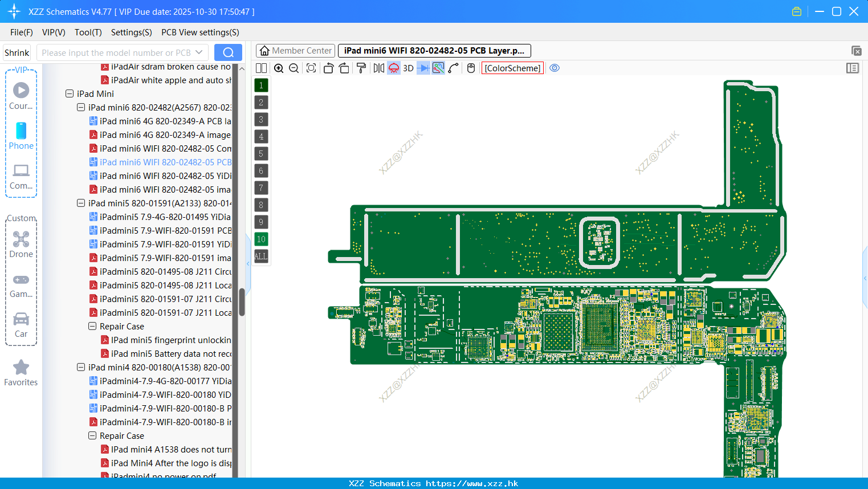Click the tree panel vertical scrollbar thumb
The image size is (868, 489).
[242, 302]
